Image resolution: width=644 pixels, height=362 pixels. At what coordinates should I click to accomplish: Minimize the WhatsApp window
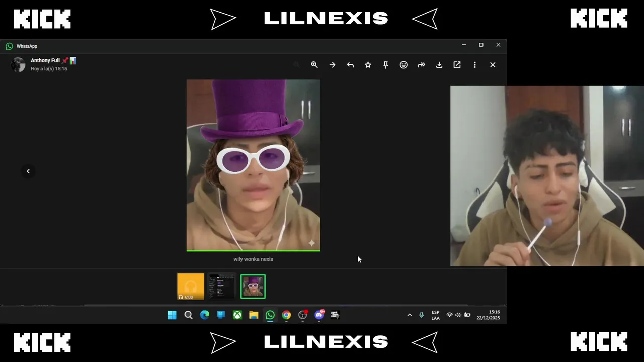[x=464, y=45]
